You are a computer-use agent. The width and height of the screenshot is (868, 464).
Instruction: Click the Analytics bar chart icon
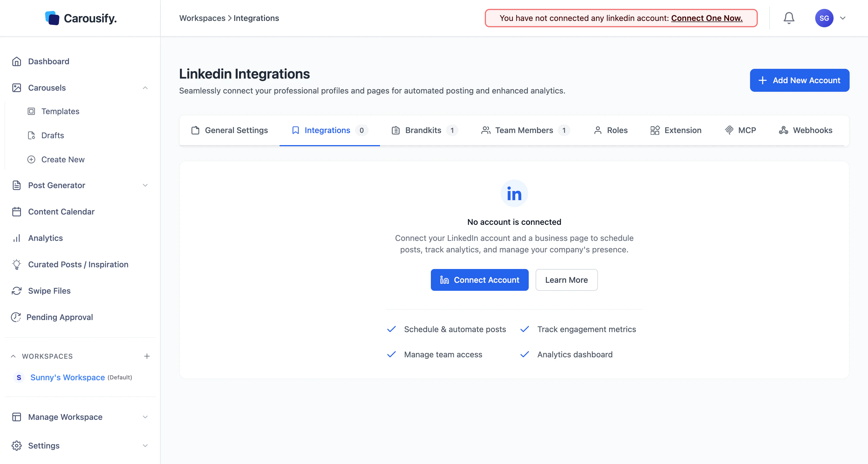pyautogui.click(x=17, y=238)
